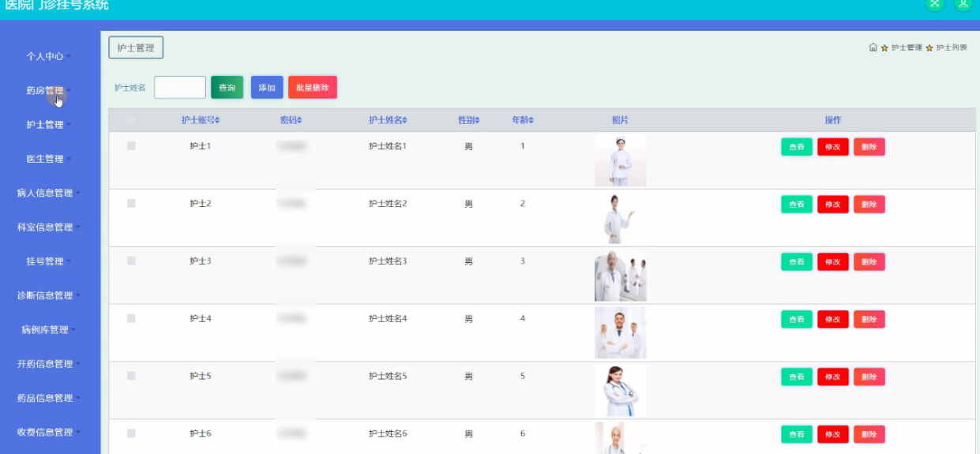Sort by 护士账号 column arrows

(218, 121)
